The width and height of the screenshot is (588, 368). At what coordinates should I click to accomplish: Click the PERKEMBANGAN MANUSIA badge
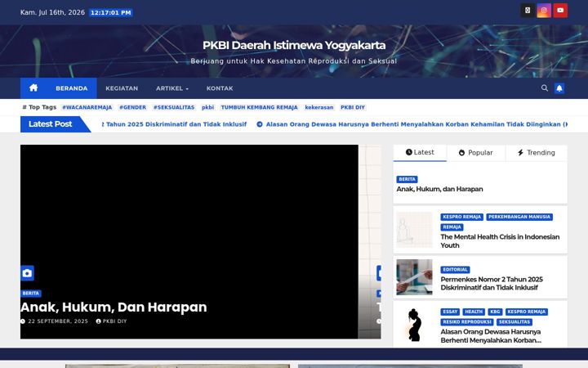point(519,217)
